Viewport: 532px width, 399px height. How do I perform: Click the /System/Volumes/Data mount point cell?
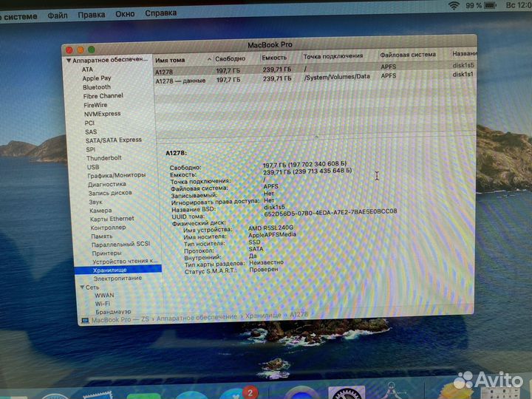(x=337, y=77)
